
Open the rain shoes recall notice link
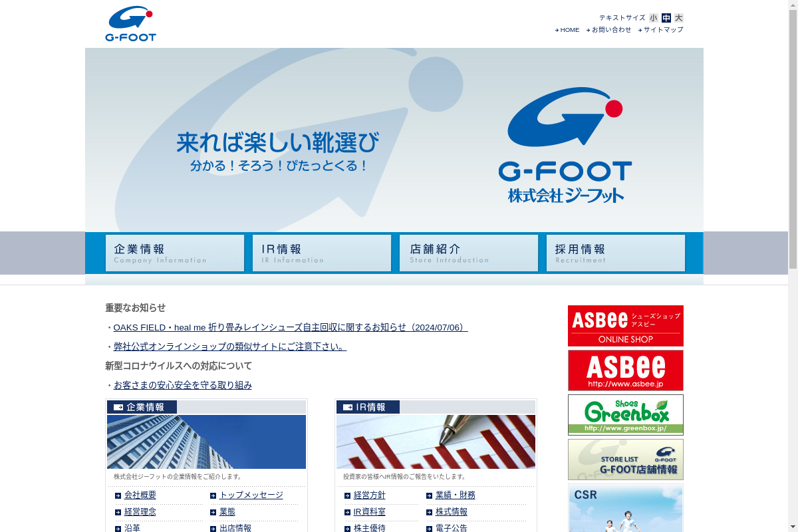(291, 327)
